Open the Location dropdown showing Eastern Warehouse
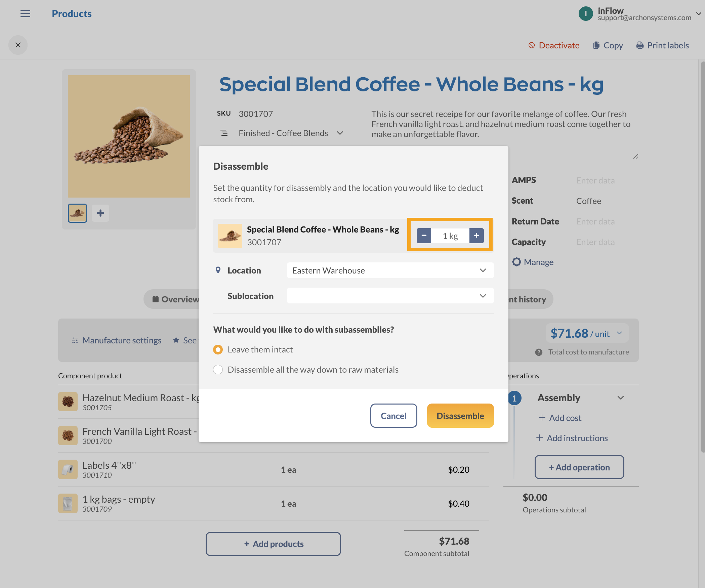Screen dimensions: 705x588 pos(390,270)
